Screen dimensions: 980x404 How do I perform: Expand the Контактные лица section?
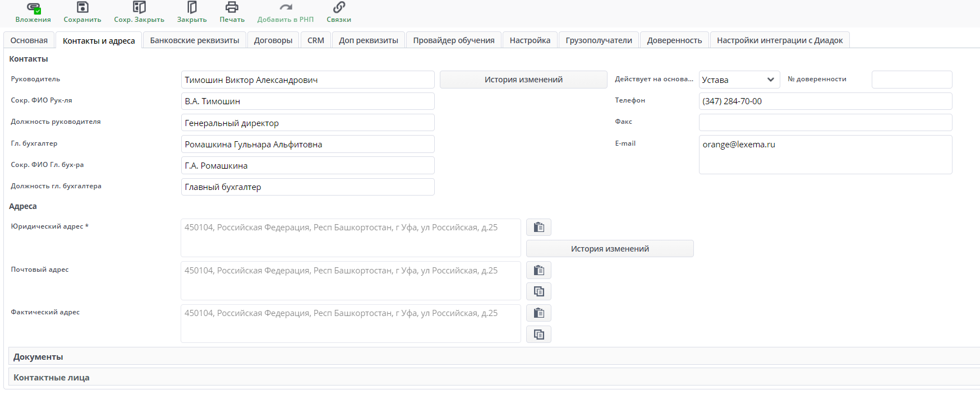[x=52, y=378]
